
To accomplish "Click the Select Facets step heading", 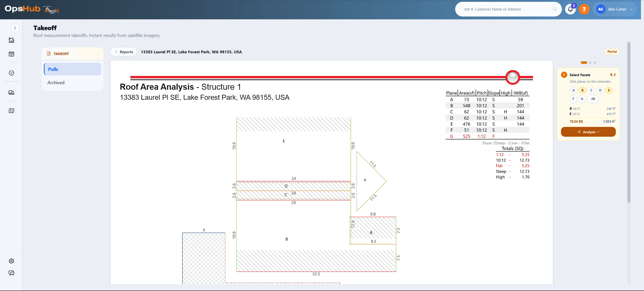I will 580,75.
